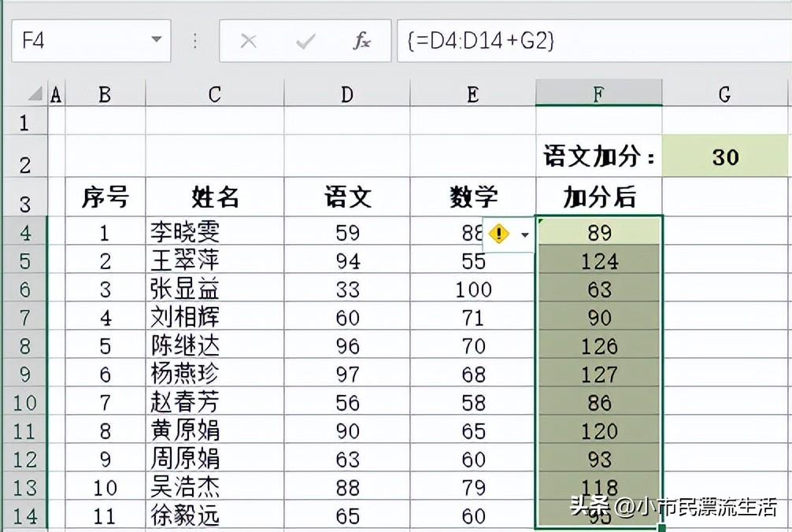Viewport: 792px width, 532px height.
Task: Select row 7 header
Action: (x=24, y=317)
